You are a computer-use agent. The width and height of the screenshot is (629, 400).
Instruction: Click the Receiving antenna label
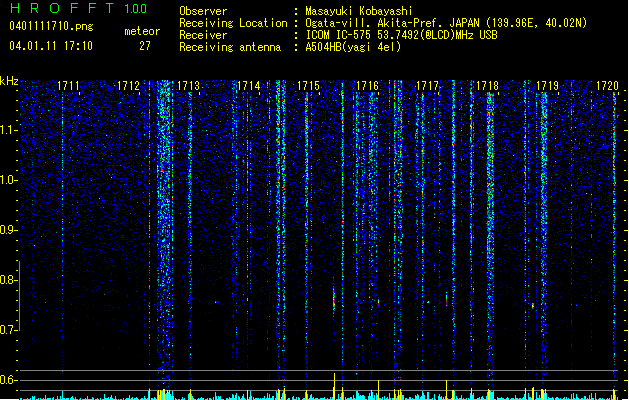tap(230, 47)
